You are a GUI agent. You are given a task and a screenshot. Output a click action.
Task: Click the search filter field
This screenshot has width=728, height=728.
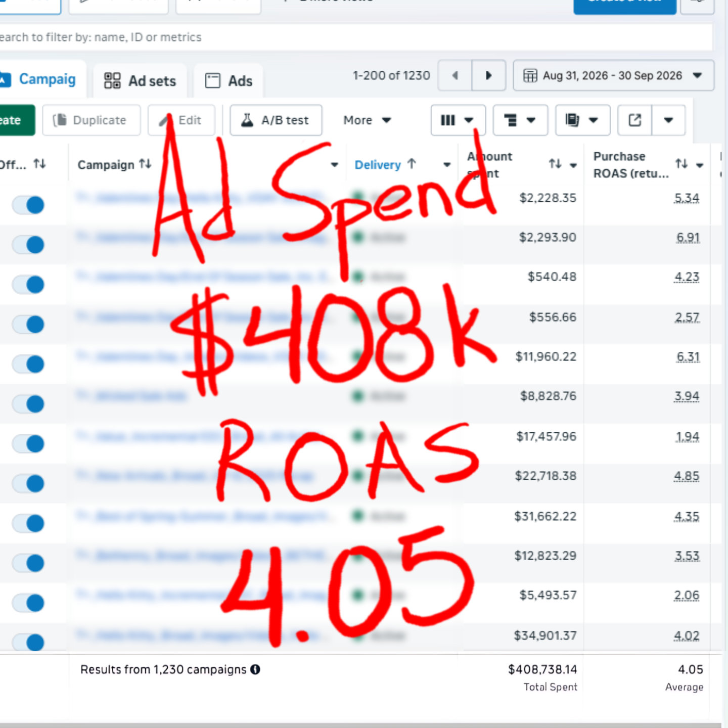coord(356,37)
